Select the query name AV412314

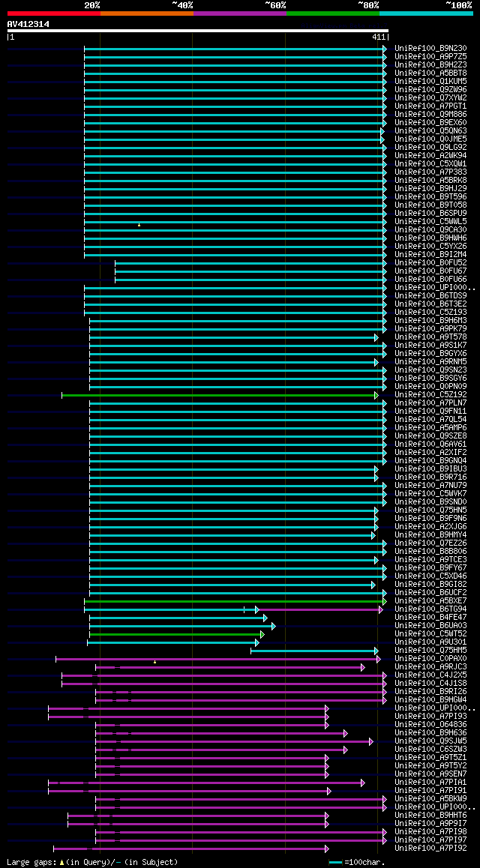pyautogui.click(x=28, y=24)
